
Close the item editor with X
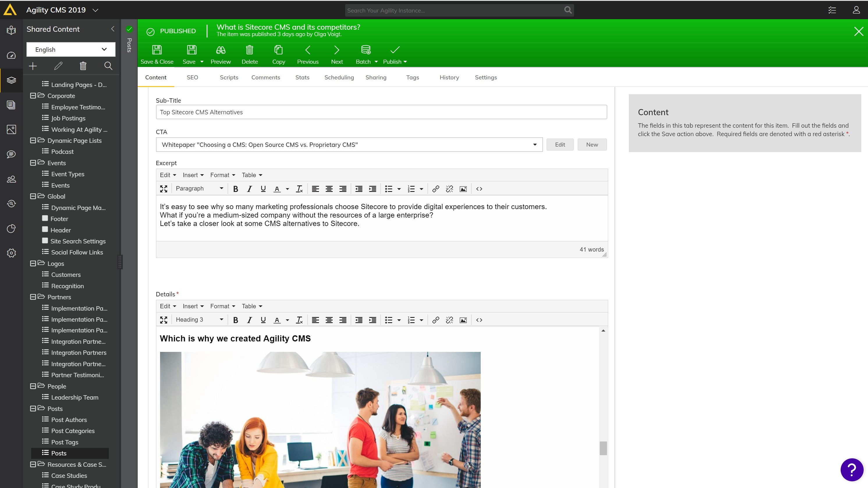click(x=859, y=31)
